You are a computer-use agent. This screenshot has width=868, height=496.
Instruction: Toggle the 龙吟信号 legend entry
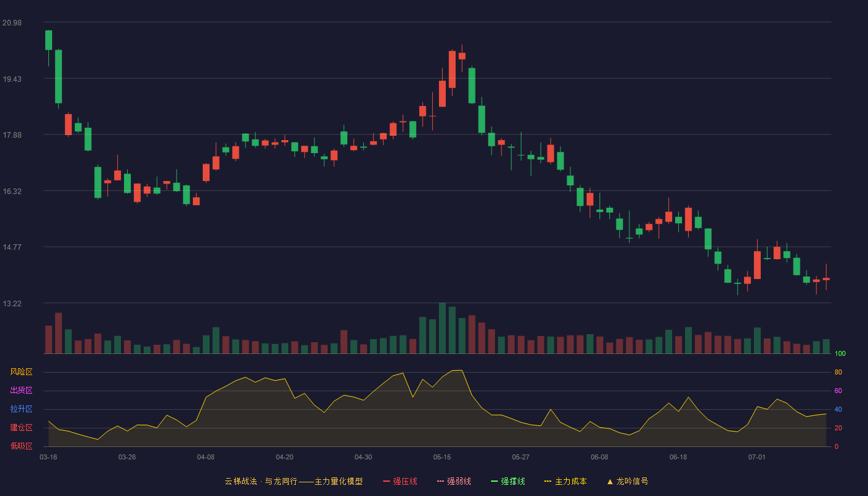pyautogui.click(x=627, y=481)
